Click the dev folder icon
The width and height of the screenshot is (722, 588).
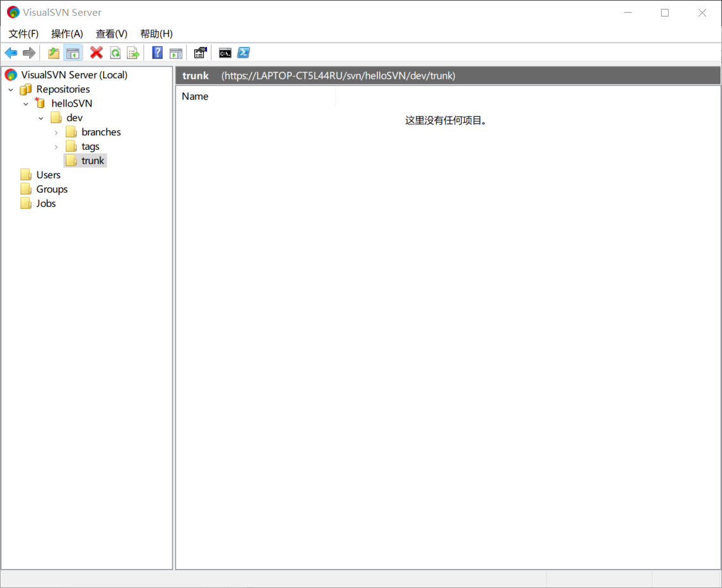click(56, 117)
